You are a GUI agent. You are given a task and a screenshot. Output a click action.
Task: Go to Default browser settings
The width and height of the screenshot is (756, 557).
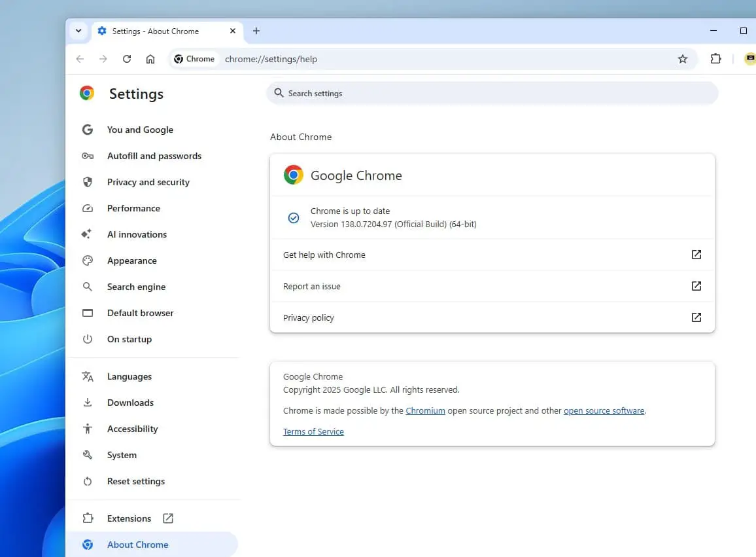(x=141, y=313)
